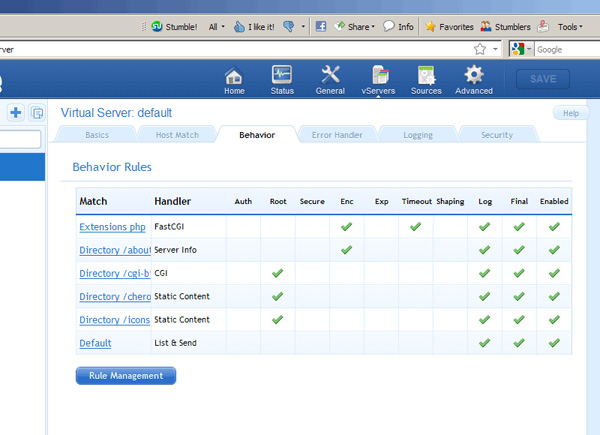
Task: Bookmark page with the star icon
Action: (x=480, y=48)
